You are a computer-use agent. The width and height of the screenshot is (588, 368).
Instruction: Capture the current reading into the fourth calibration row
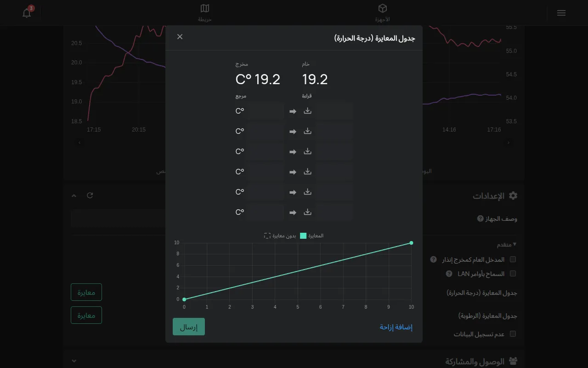tap(308, 172)
